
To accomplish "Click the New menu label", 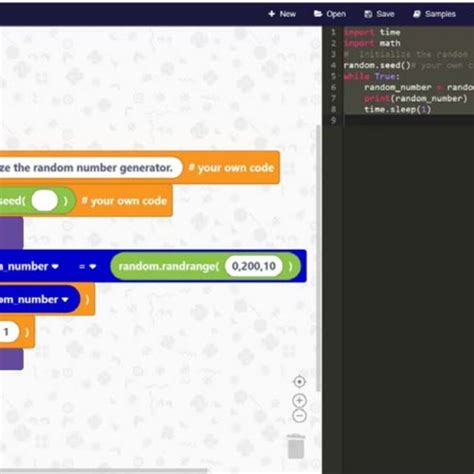I will tap(288, 14).
